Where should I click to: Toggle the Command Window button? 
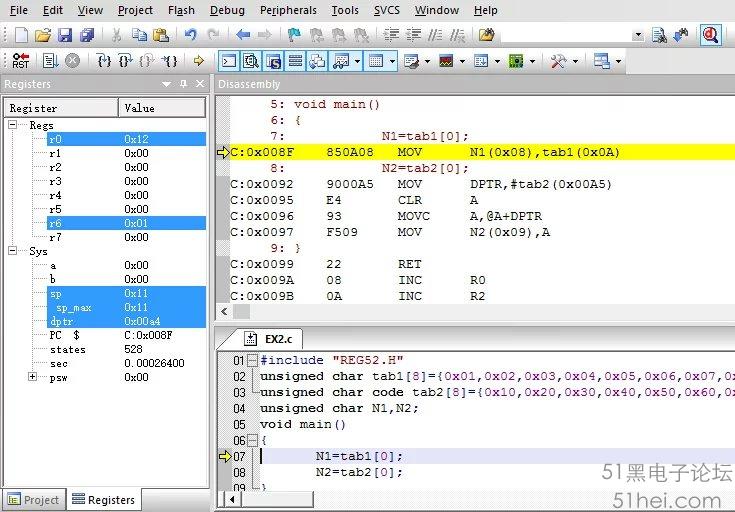pos(229,61)
